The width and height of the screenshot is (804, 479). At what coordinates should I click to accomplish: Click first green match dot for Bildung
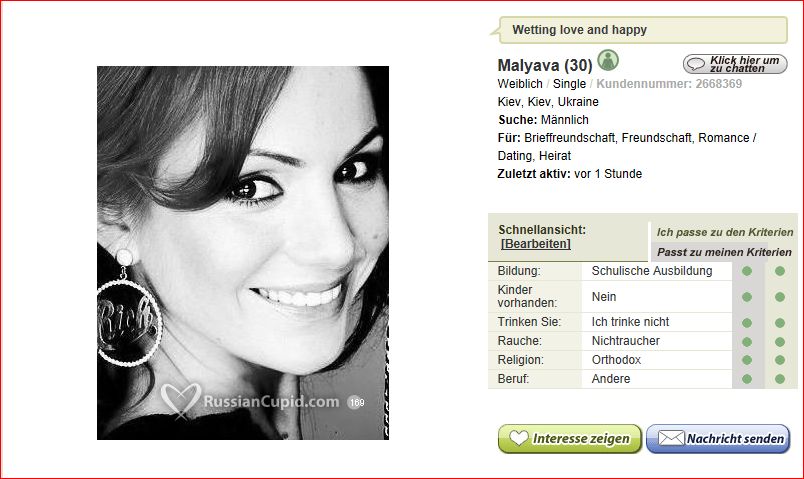(x=747, y=271)
